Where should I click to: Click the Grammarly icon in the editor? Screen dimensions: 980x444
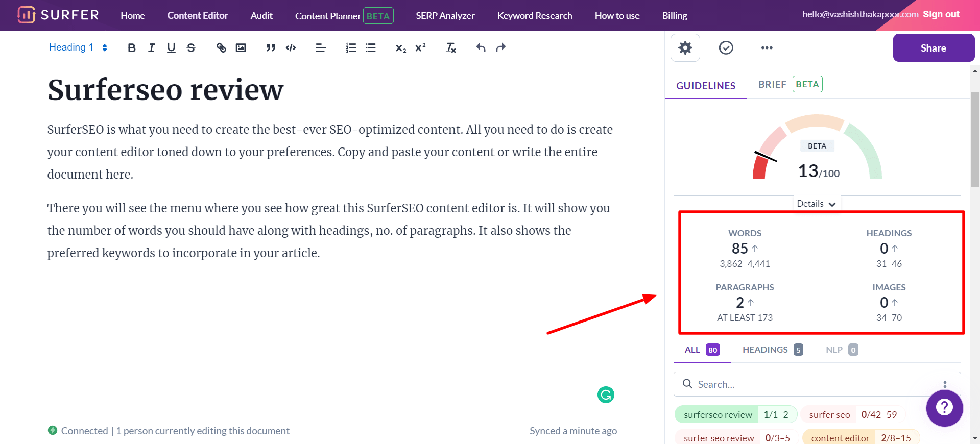coord(606,394)
